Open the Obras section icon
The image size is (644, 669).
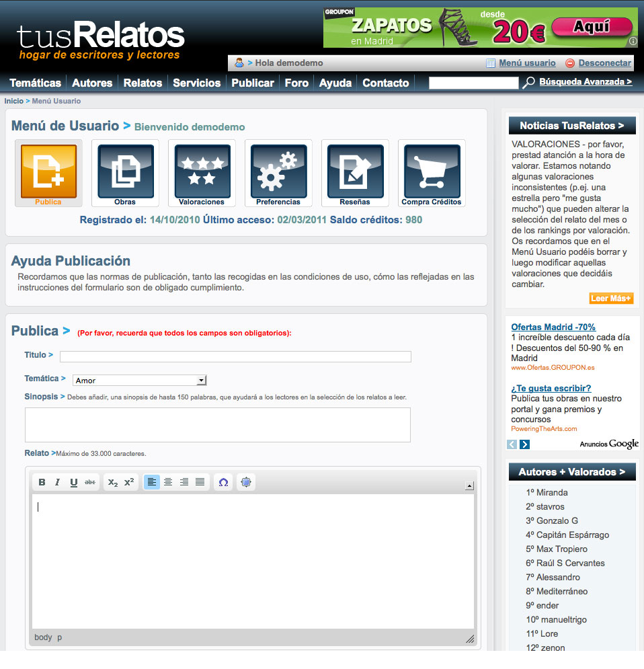coord(125,171)
